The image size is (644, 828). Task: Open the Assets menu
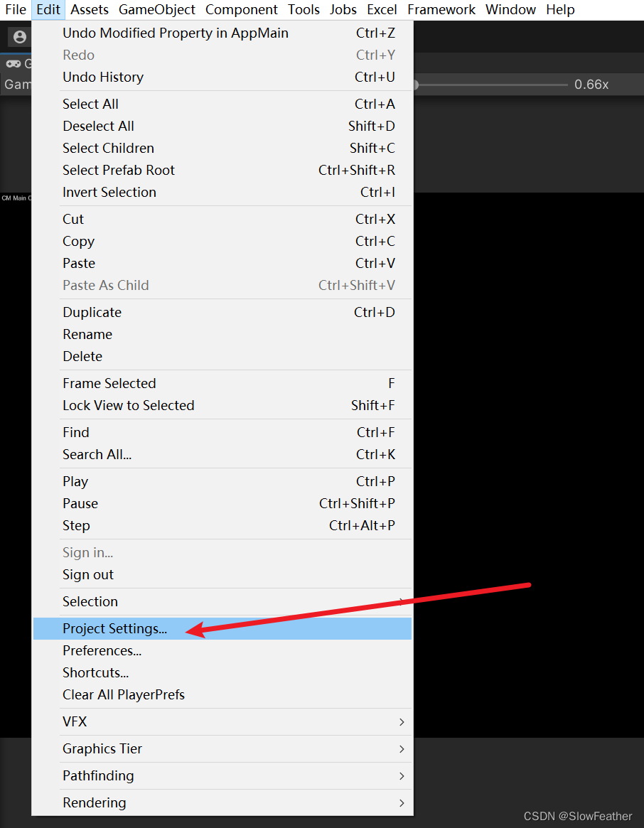[x=89, y=9]
